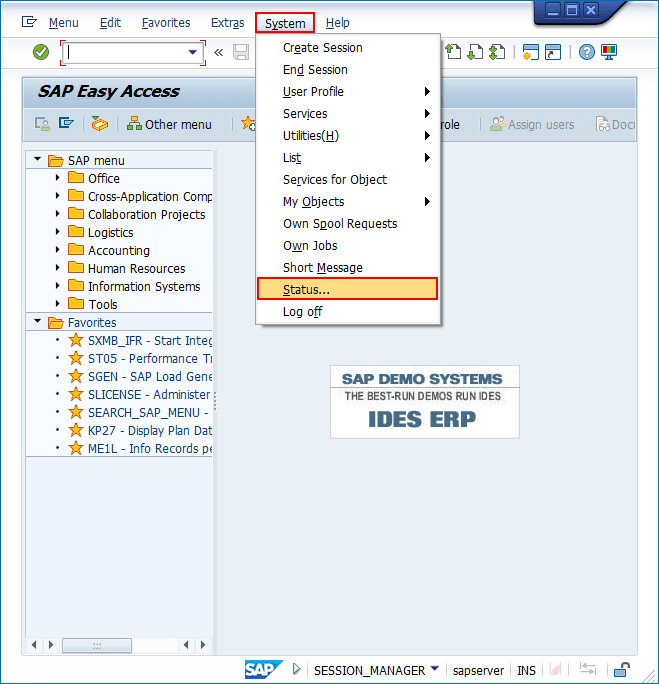Click the Assign users icon
The width and height of the screenshot is (659, 684).
pyautogui.click(x=498, y=124)
